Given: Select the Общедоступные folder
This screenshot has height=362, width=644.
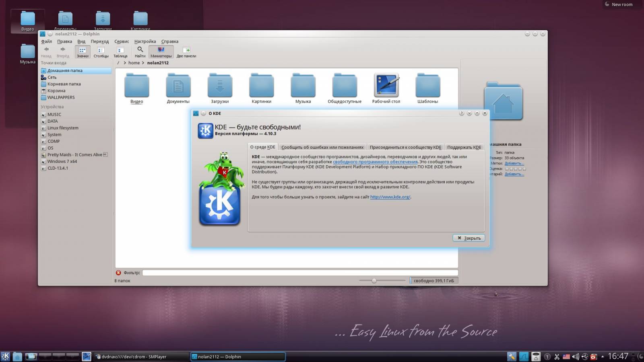Looking at the screenshot, I should coord(345,88).
